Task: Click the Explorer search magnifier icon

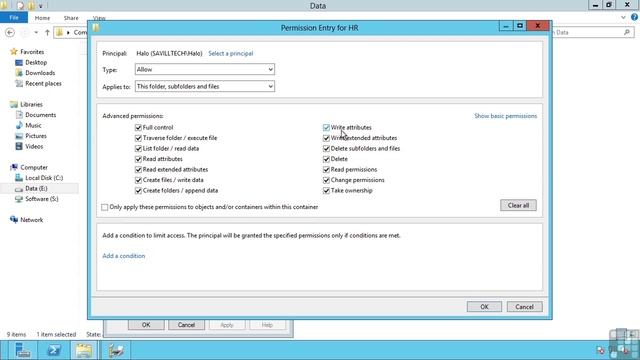Action: (x=627, y=32)
